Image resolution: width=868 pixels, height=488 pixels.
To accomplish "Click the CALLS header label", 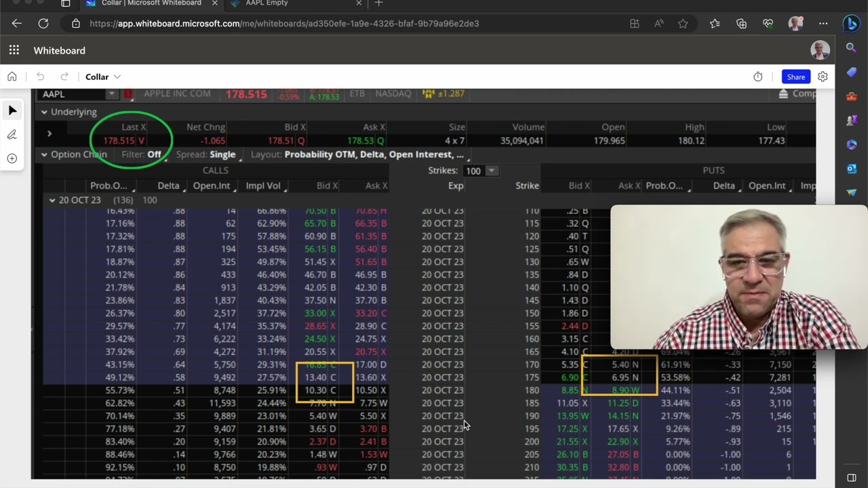I will (x=216, y=171).
